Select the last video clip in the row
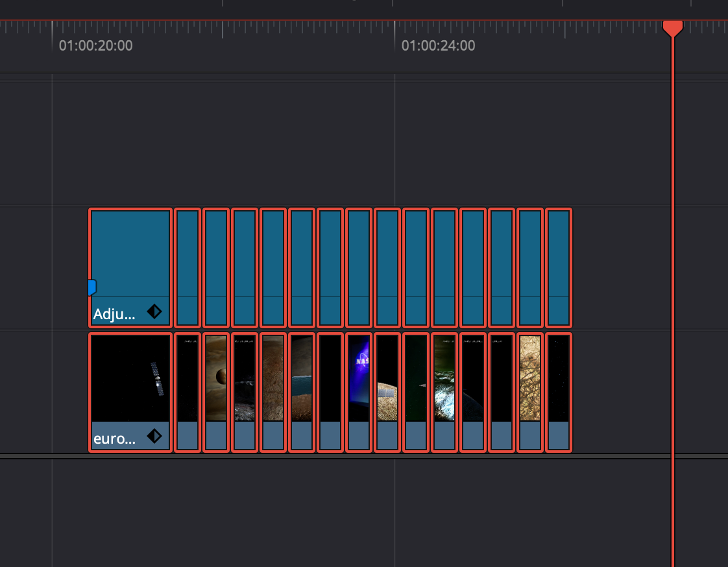Viewport: 728px width, 567px height. [559, 392]
